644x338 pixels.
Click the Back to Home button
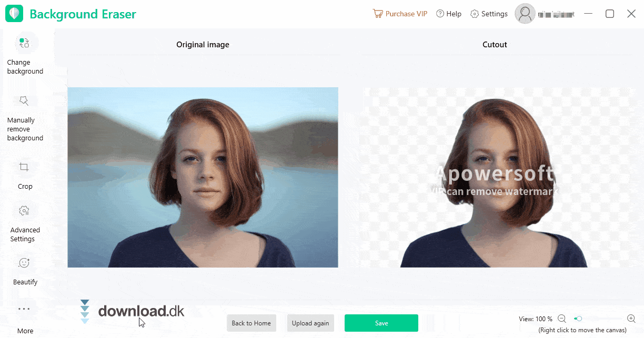click(251, 323)
